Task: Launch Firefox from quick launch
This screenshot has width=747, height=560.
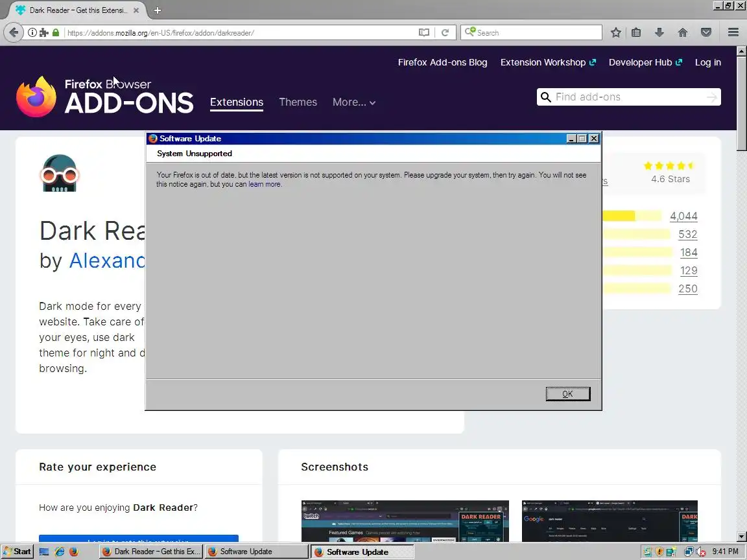Action: click(74, 552)
